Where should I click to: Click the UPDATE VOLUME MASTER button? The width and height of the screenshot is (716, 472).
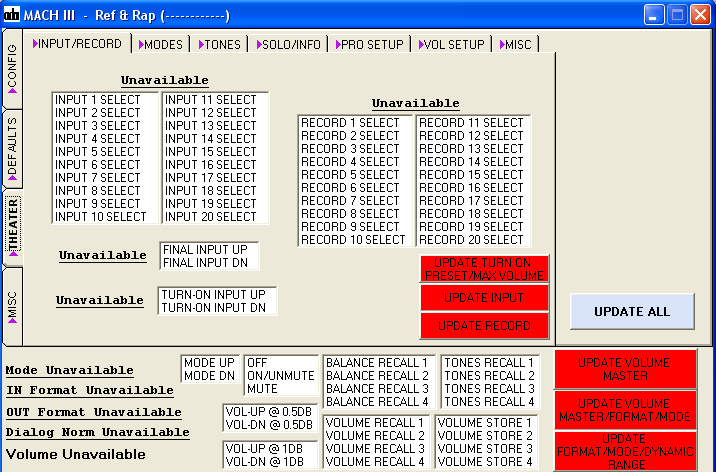coord(625,369)
